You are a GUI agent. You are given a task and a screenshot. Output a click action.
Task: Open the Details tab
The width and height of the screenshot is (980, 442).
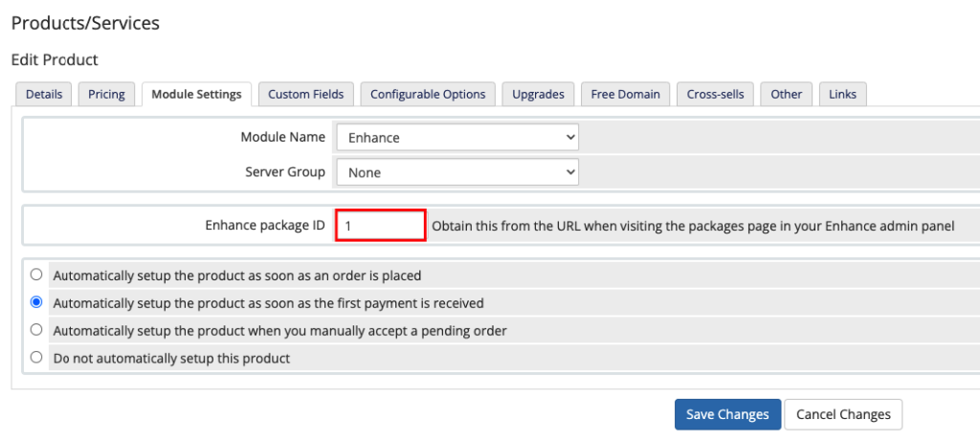pos(44,95)
